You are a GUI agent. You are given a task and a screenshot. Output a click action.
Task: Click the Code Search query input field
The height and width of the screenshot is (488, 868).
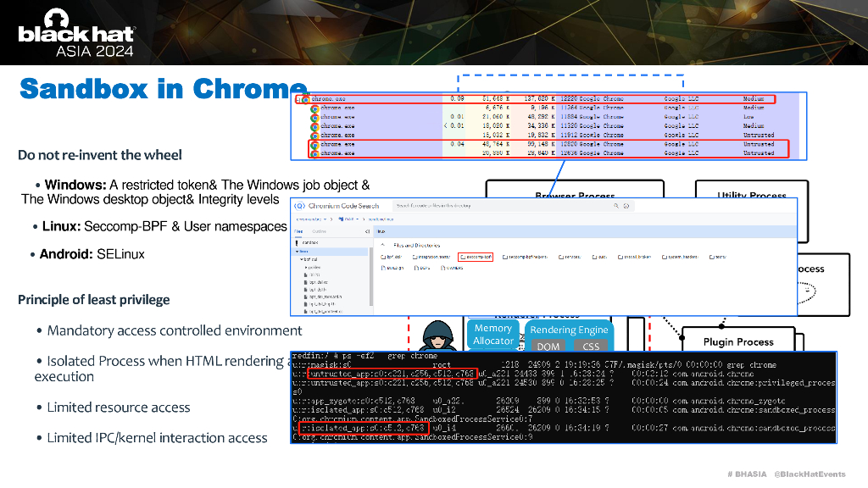pyautogui.click(x=514, y=206)
